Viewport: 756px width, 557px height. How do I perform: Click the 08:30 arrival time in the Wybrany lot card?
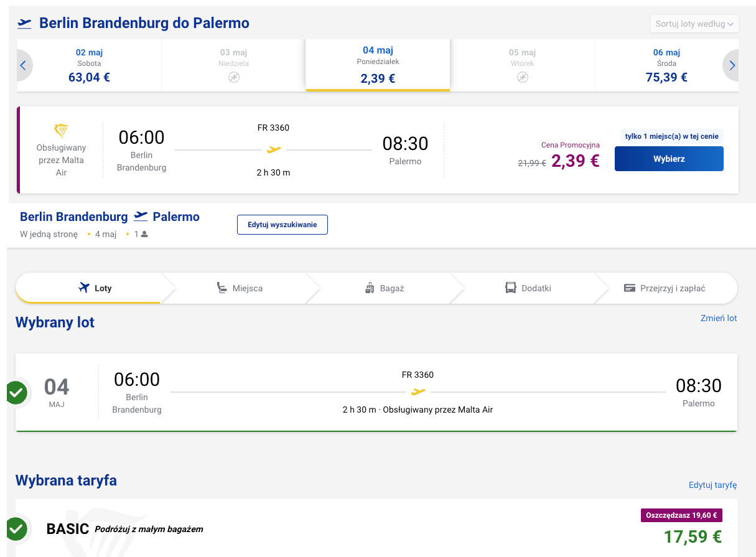[x=699, y=386]
